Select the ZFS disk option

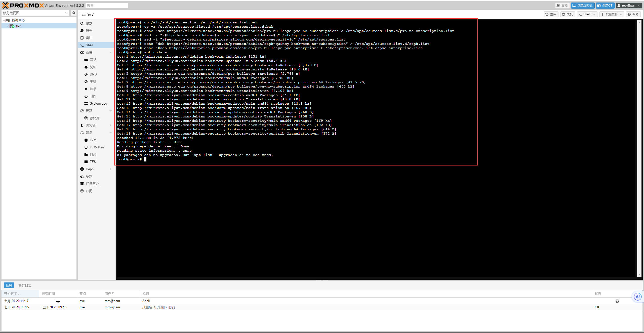coord(93,162)
